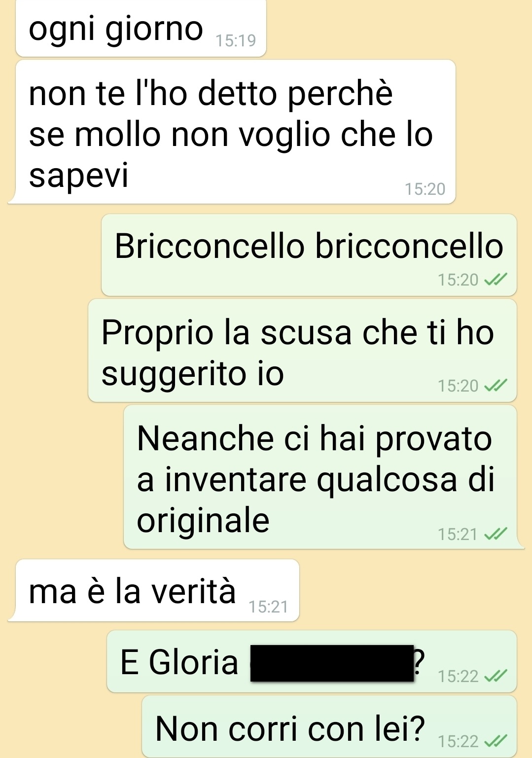Select 'Proprio la scusa che ti ho' message
532x758 pixels.
click(302, 351)
